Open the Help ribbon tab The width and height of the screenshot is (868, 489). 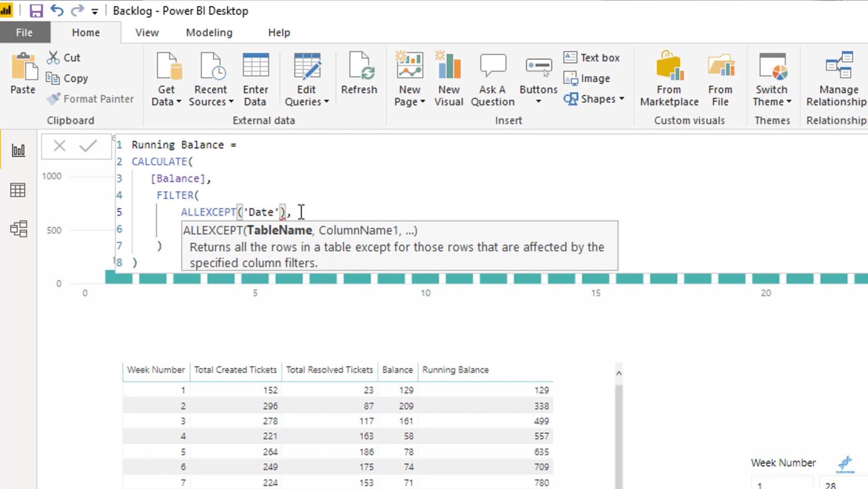click(279, 33)
